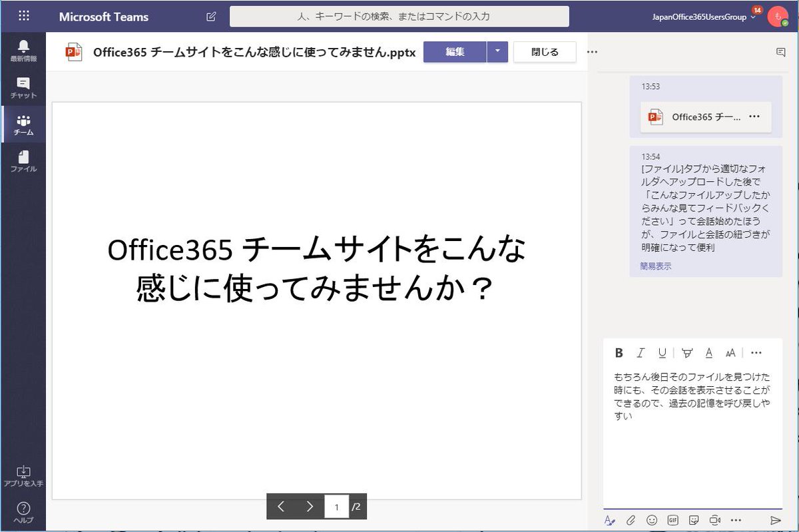799x532 pixels.
Task: Select the text highlight color tool
Action: click(x=687, y=353)
